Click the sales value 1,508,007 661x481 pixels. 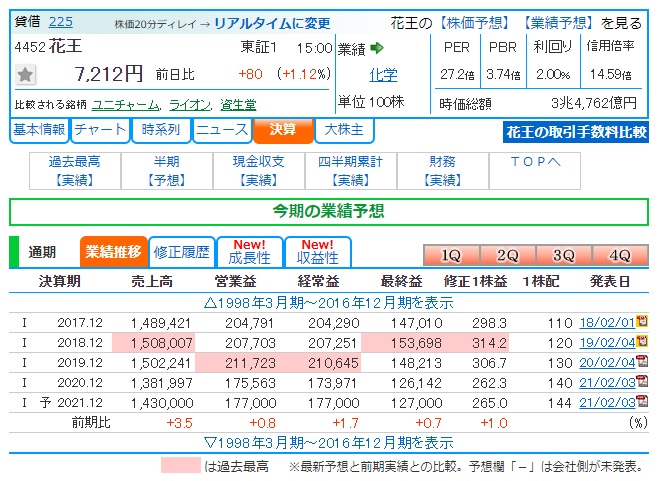click(x=161, y=343)
